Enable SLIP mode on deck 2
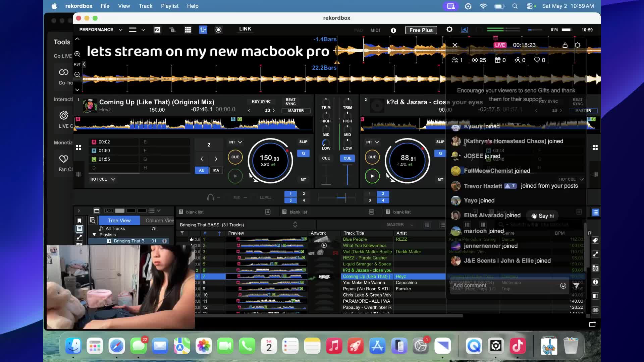Viewport: 644px width, 362px height. point(440,142)
